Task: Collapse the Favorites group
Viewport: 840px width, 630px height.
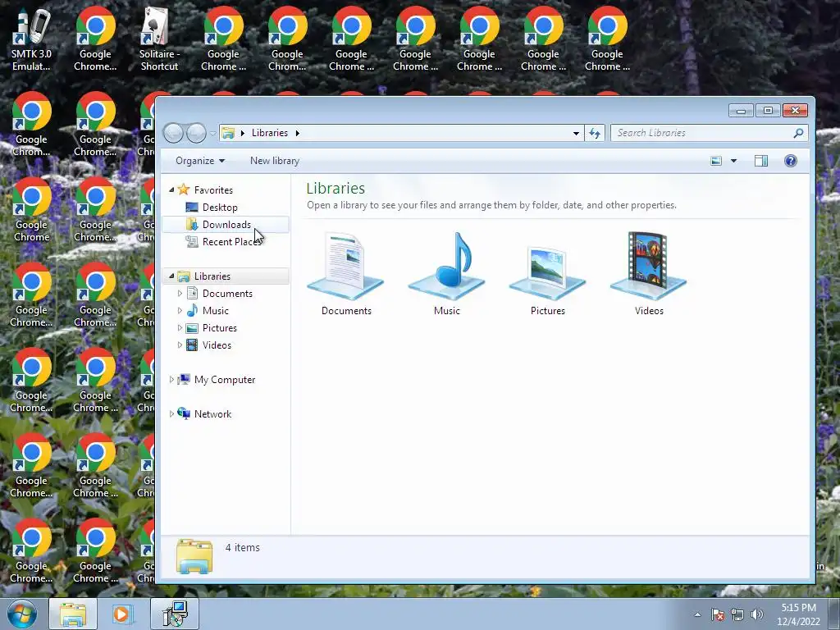Action: [171, 189]
